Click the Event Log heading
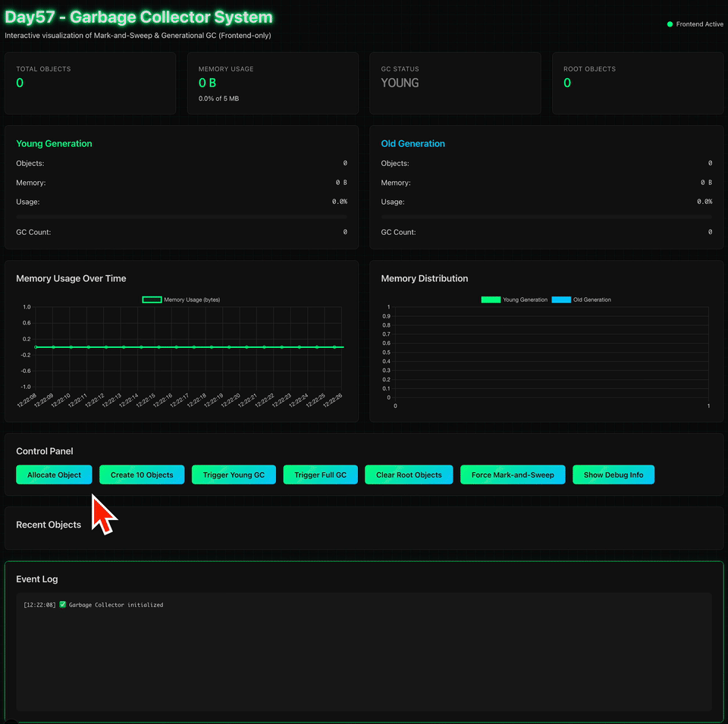Screen dimensions: 728x724 click(36, 578)
